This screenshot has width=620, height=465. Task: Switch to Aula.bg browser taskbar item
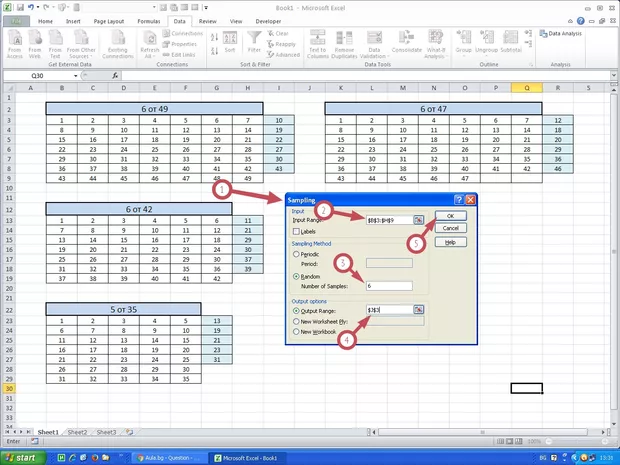click(x=168, y=458)
